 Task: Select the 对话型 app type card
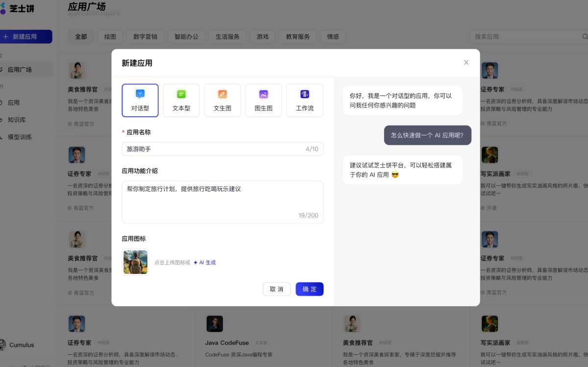[x=140, y=100]
